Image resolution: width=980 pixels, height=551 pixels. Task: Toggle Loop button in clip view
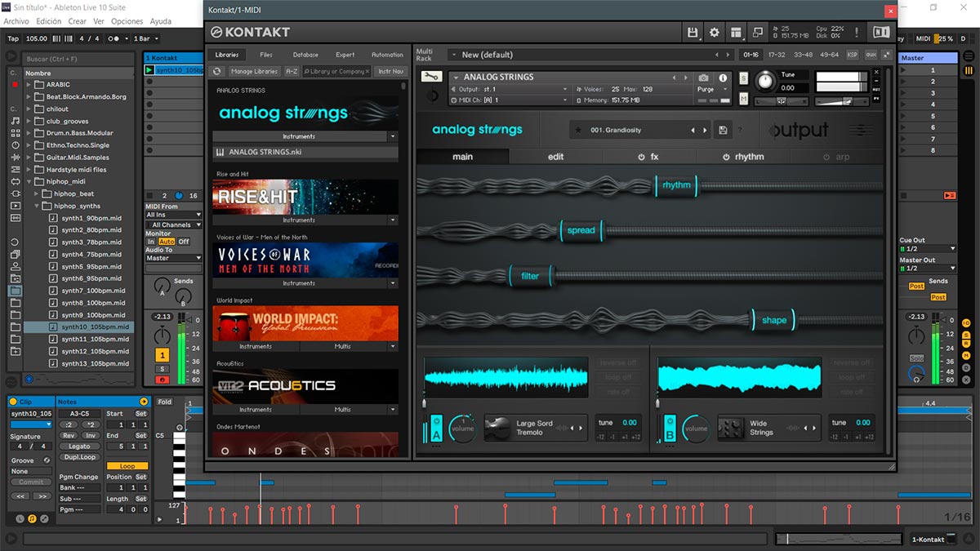coord(127,466)
